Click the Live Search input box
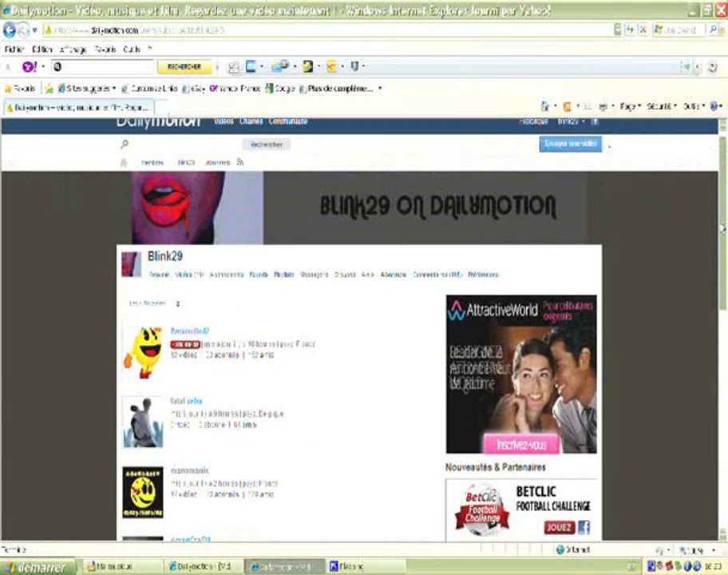 coord(679,30)
